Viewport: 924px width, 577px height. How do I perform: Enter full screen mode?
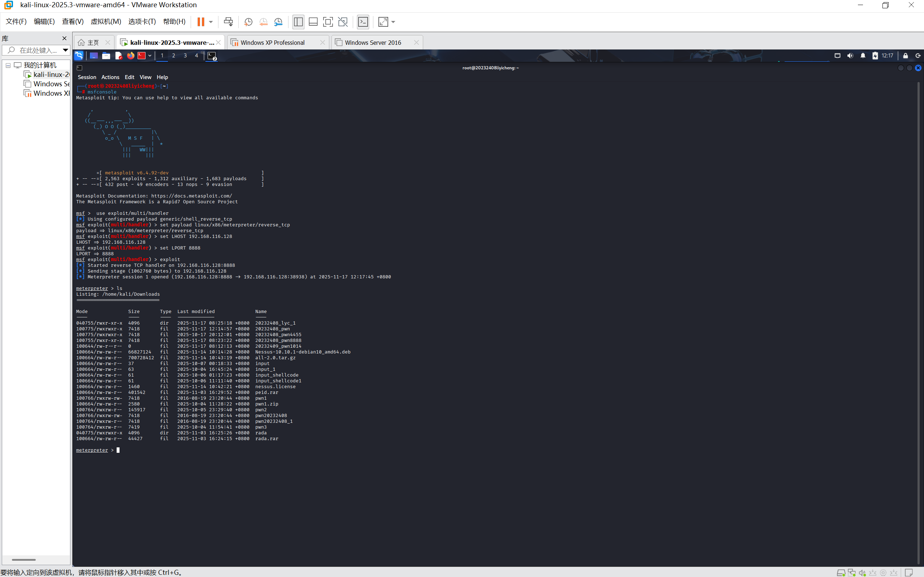click(328, 22)
